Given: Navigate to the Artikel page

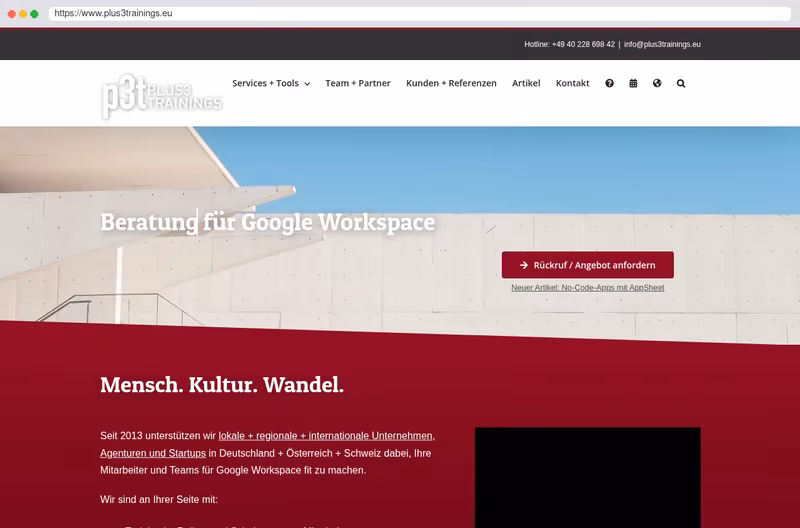Looking at the screenshot, I should (x=526, y=83).
